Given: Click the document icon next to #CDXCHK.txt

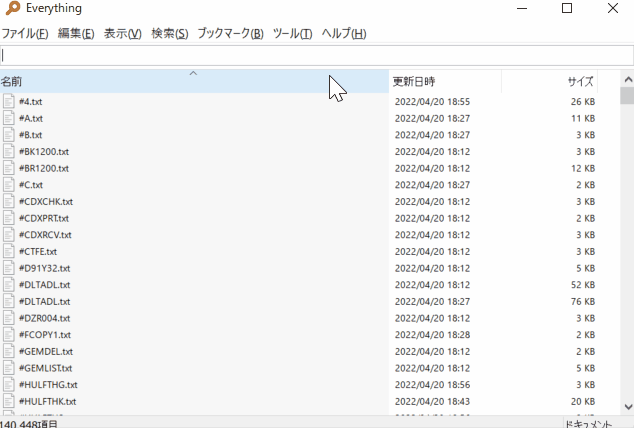Looking at the screenshot, I should click(x=8, y=201).
